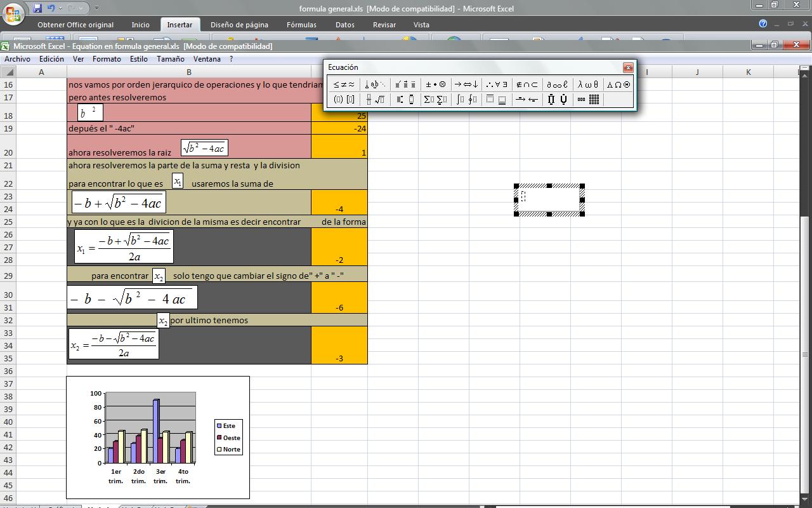Screen dimensions: 812x508
Task: Open the operator symbols palette (±•⊗)
Action: pos(436,84)
